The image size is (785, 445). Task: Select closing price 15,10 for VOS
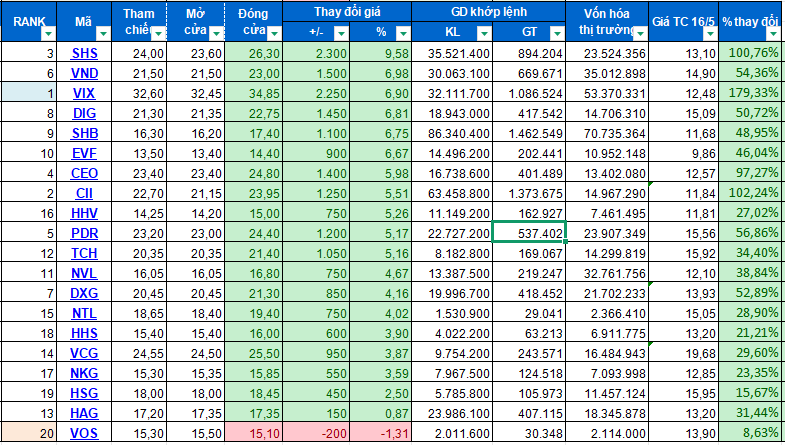[x=254, y=433]
